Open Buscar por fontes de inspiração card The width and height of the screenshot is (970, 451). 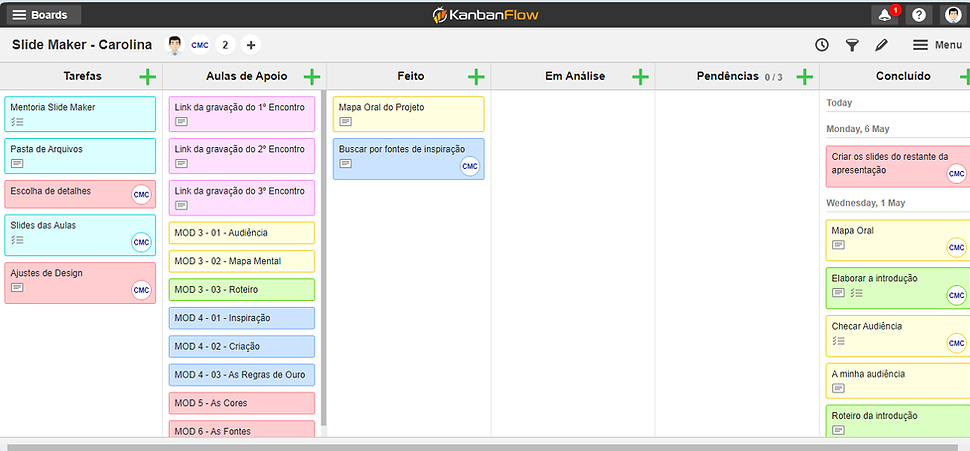pyautogui.click(x=408, y=159)
